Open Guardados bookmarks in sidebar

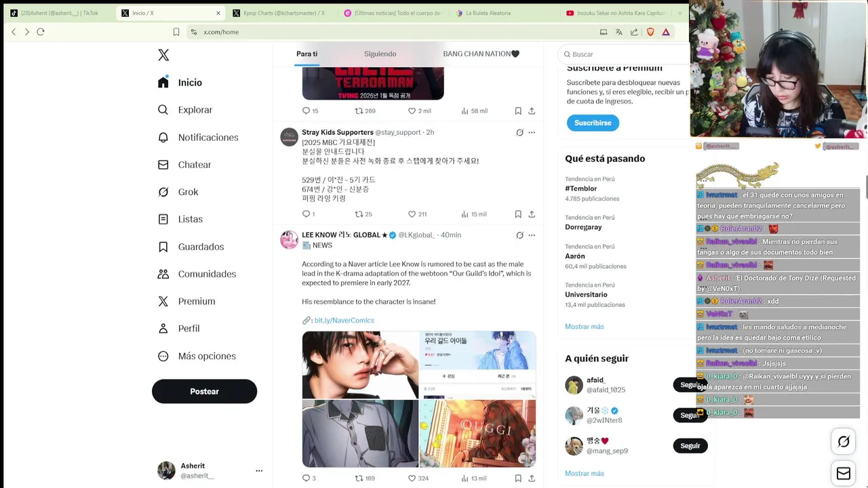point(191,247)
